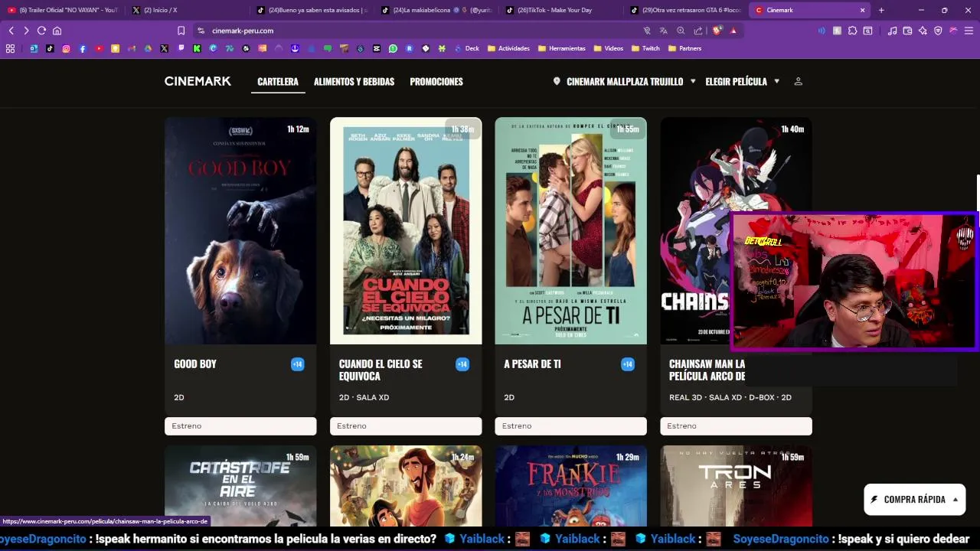Click Estreno label under Good Boy
The height and width of the screenshot is (551, 980).
240,425
